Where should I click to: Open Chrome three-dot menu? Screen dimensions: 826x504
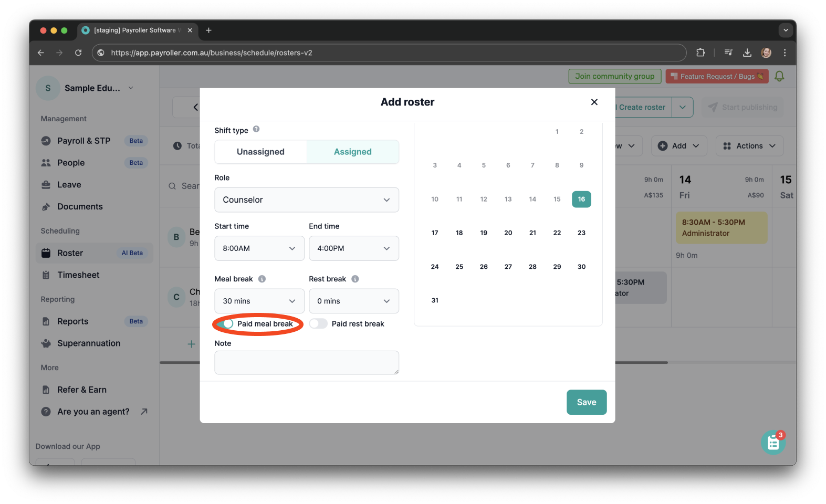click(785, 52)
